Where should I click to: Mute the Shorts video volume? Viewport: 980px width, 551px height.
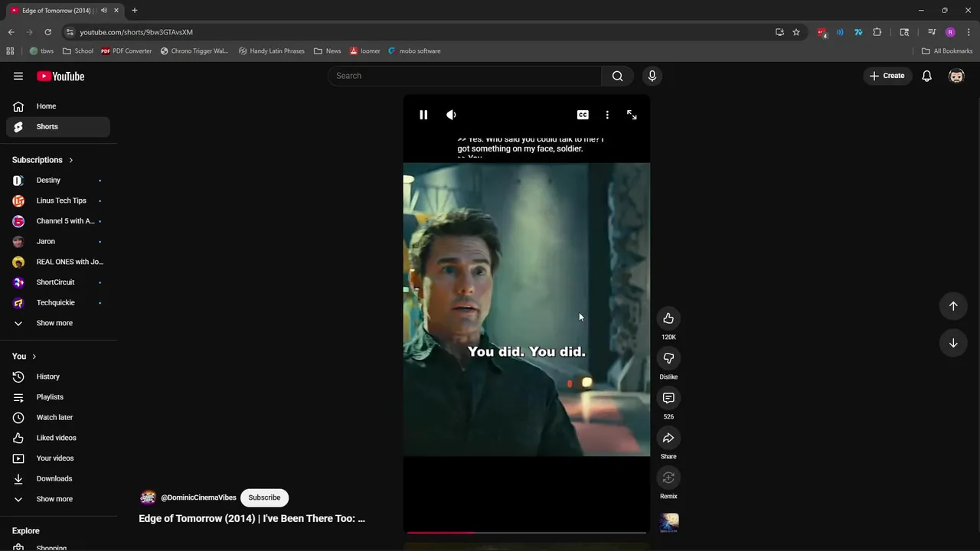(451, 115)
